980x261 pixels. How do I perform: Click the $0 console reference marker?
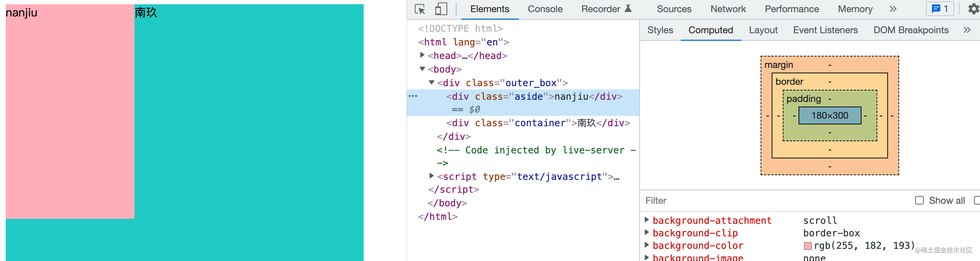474,109
